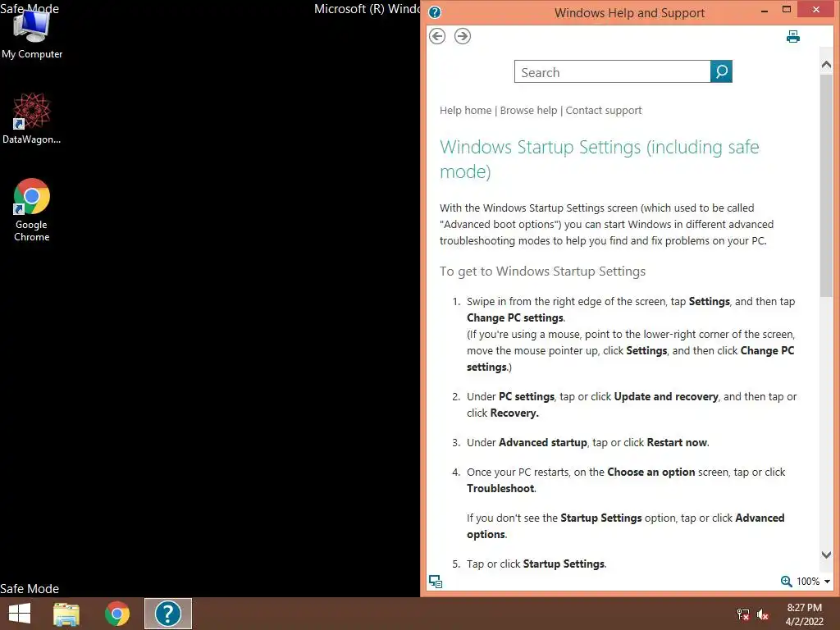Click the scrollbar up arrow in Help
Viewport: 840px width, 630px height.
click(826, 65)
